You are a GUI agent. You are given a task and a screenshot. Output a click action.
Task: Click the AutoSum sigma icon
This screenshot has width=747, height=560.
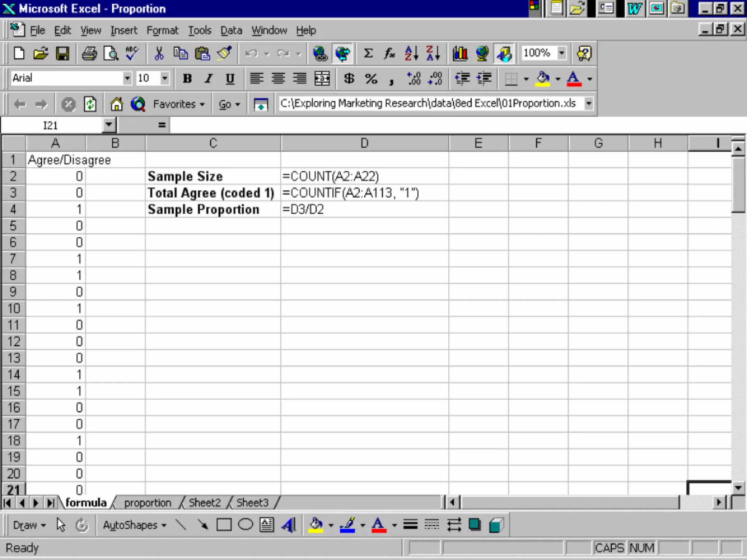pyautogui.click(x=368, y=54)
